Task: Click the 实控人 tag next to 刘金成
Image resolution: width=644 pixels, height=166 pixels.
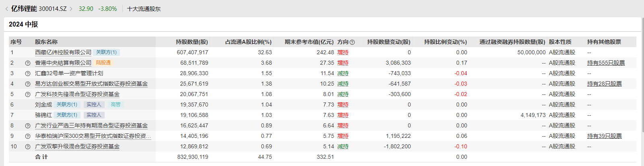Action: (x=94, y=105)
